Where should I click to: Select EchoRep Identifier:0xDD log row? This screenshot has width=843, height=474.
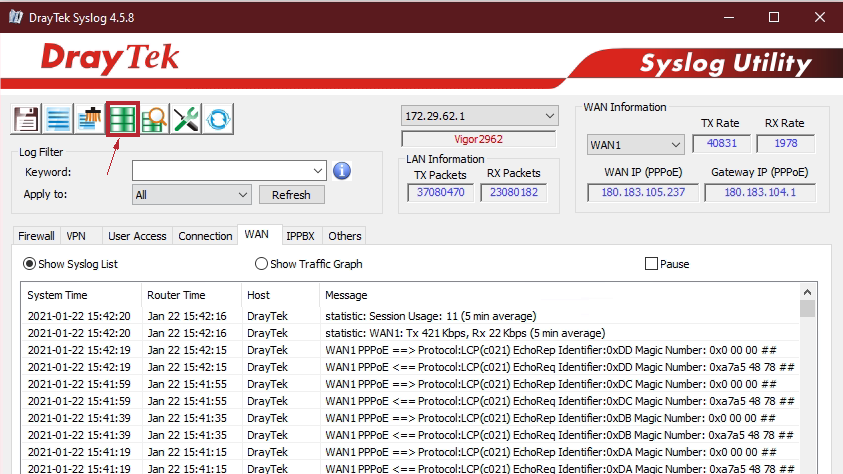411,350
